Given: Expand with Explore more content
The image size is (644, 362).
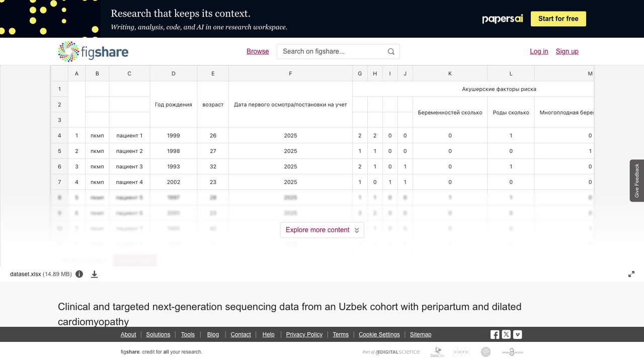Looking at the screenshot, I should coord(322,230).
